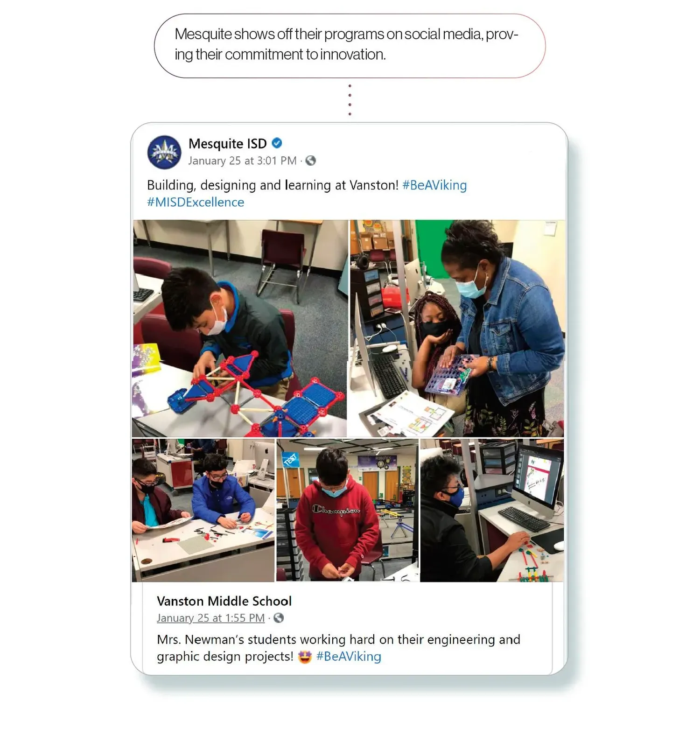Click the caption bubble about Mesquite's social media
700x729 pixels.
pos(350,45)
